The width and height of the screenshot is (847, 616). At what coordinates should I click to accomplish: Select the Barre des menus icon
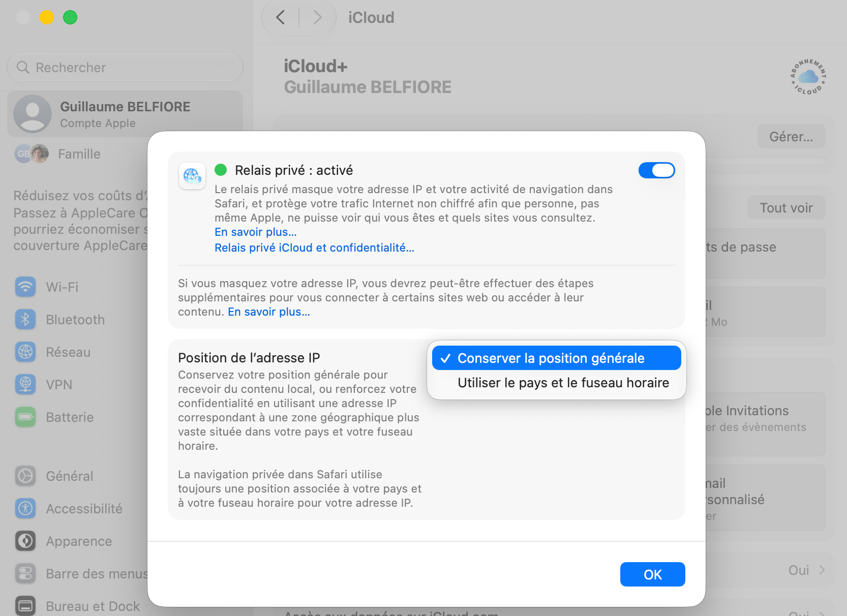tap(25, 573)
